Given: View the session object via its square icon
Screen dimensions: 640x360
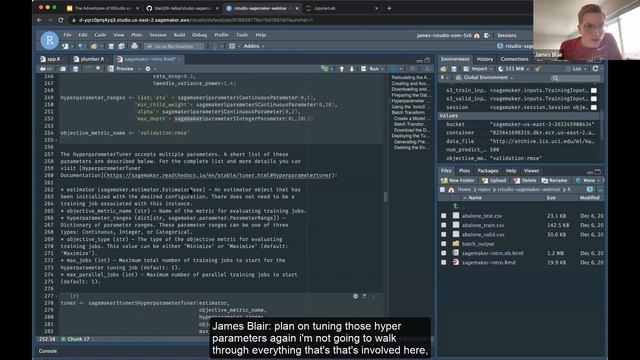Looking at the screenshot, I should (594, 107).
